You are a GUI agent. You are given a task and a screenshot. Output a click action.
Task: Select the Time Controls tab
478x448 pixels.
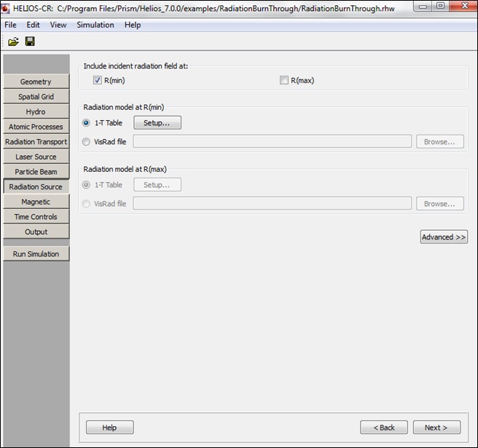pyautogui.click(x=36, y=217)
